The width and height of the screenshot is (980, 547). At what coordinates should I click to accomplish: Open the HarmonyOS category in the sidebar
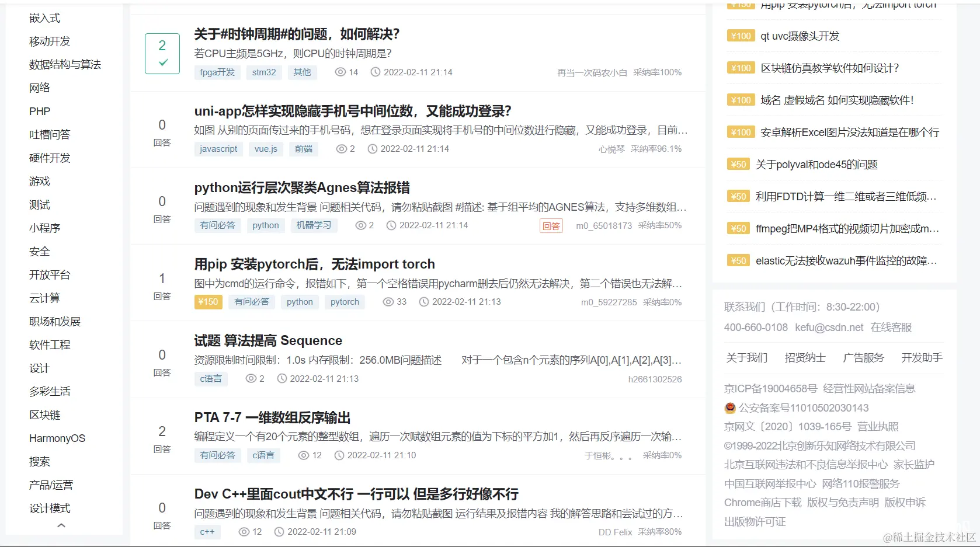57,438
